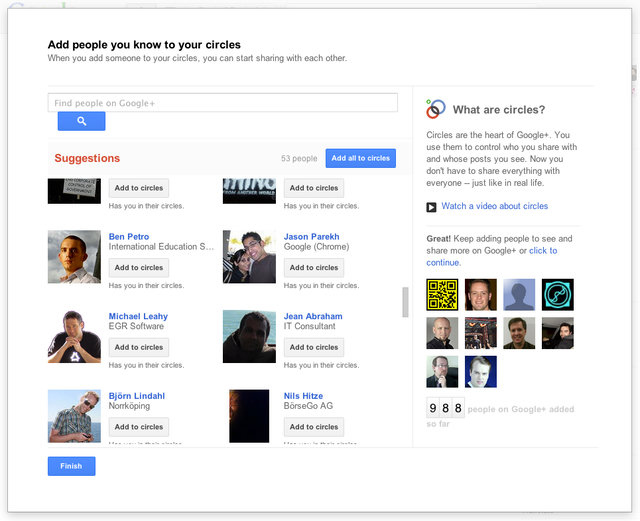
Task: Click Add all to circles button
Action: point(360,158)
